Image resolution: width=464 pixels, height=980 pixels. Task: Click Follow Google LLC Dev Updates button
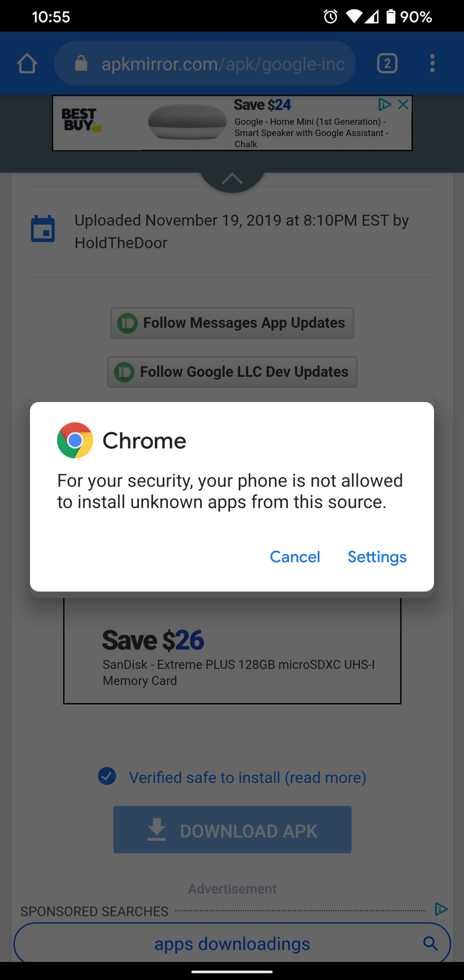click(x=232, y=372)
